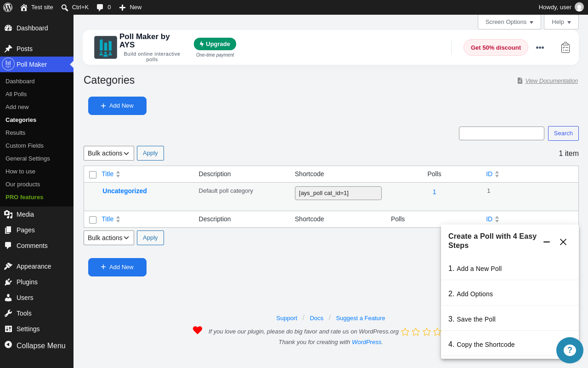
Task: Tick the select-all checkbox in table footer
Action: [x=93, y=220]
